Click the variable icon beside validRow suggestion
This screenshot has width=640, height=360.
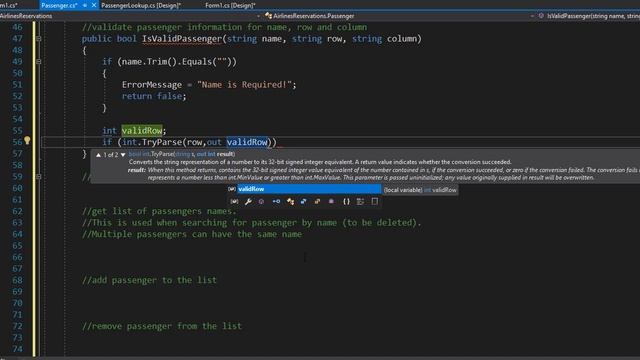(x=232, y=189)
